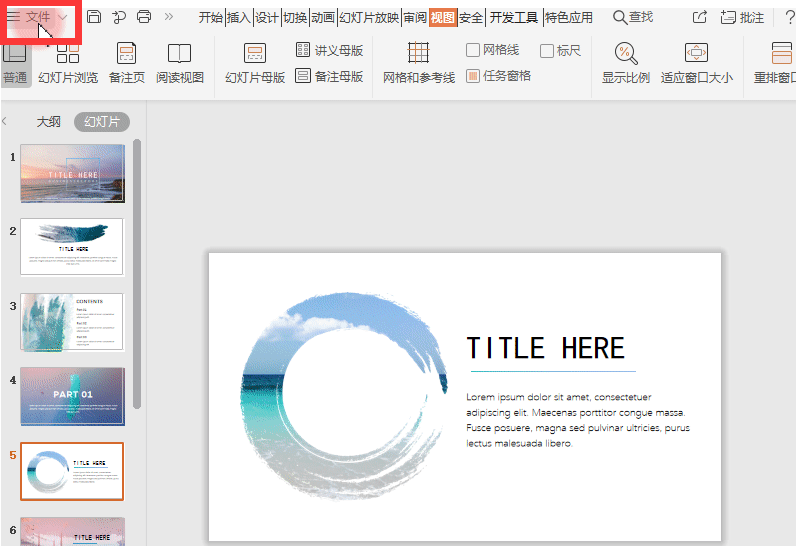The height and width of the screenshot is (546, 796).
Task: Click the save icon in quick toolbar
Action: click(94, 17)
